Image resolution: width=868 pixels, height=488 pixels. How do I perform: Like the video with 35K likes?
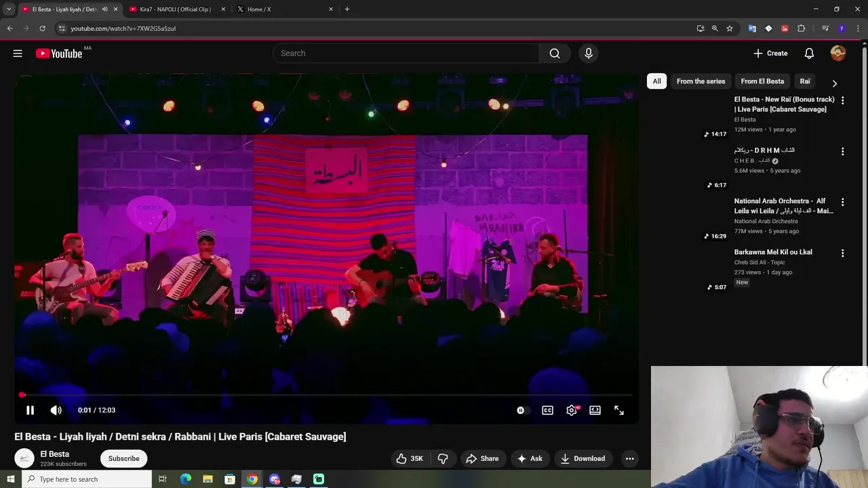pos(410,459)
